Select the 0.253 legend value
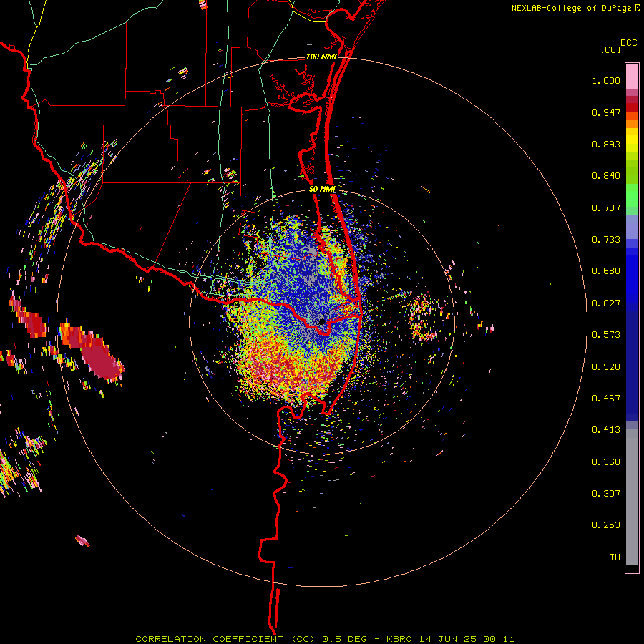The width and height of the screenshot is (644, 644). coord(606,525)
